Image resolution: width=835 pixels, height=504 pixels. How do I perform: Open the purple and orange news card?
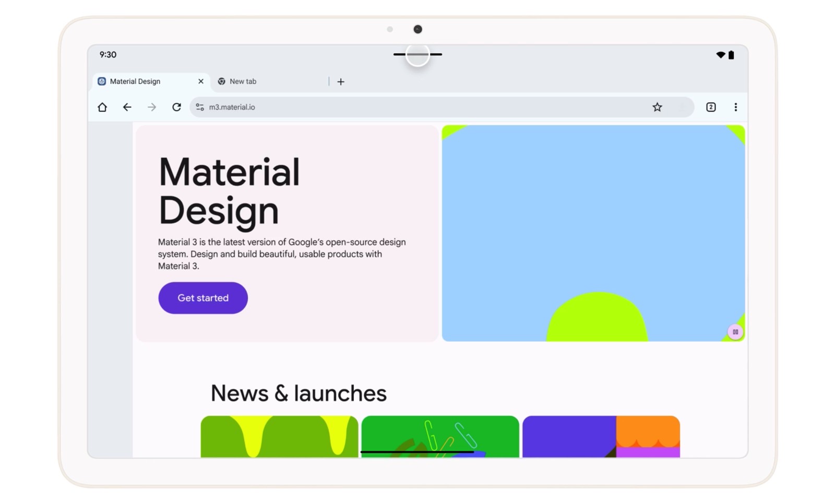point(601,437)
